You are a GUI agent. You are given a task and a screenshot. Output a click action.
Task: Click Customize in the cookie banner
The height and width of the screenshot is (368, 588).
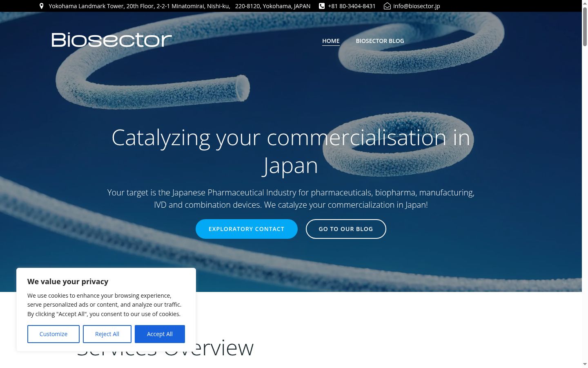coord(53,334)
